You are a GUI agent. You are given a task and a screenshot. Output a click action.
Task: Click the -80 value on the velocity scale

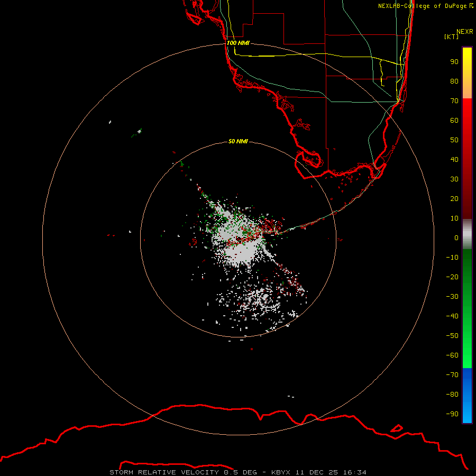(x=452, y=395)
